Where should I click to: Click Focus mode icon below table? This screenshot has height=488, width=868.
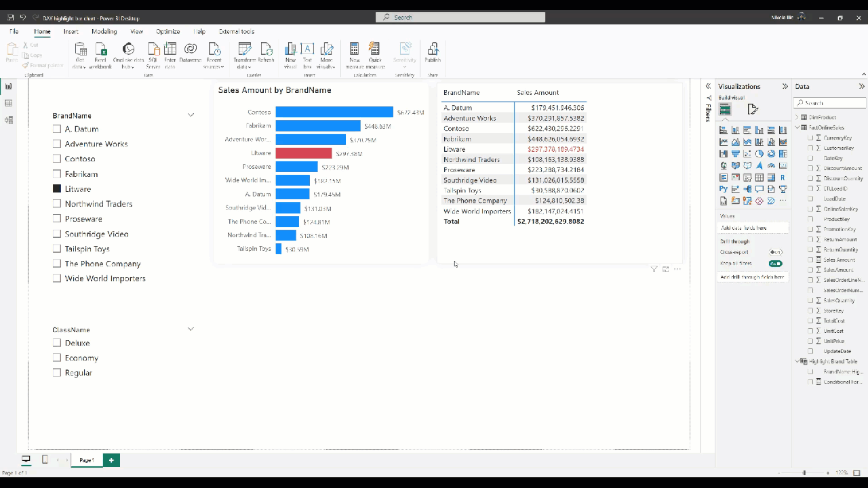666,269
